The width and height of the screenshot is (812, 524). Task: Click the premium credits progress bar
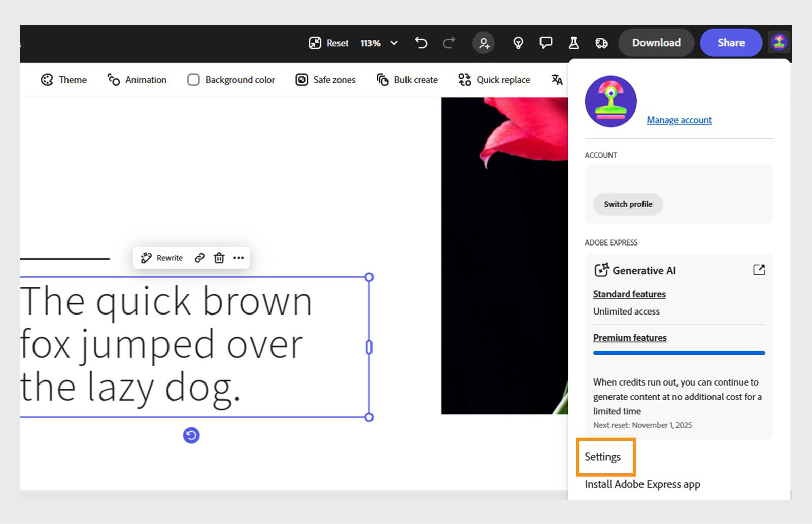(x=679, y=353)
